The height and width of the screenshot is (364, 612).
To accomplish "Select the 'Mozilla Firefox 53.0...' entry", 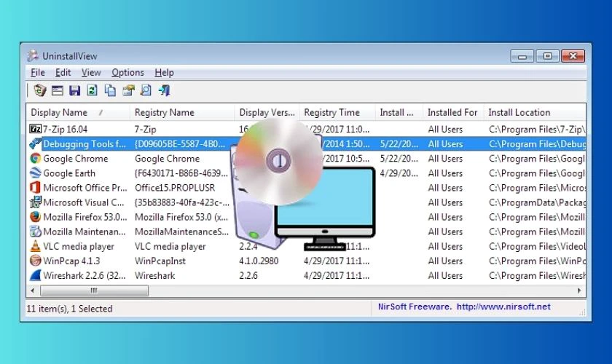I will (85, 217).
